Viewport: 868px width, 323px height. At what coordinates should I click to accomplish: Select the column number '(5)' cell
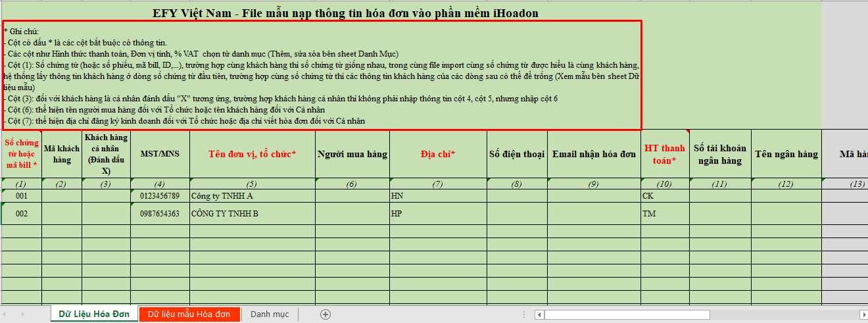pos(253,184)
